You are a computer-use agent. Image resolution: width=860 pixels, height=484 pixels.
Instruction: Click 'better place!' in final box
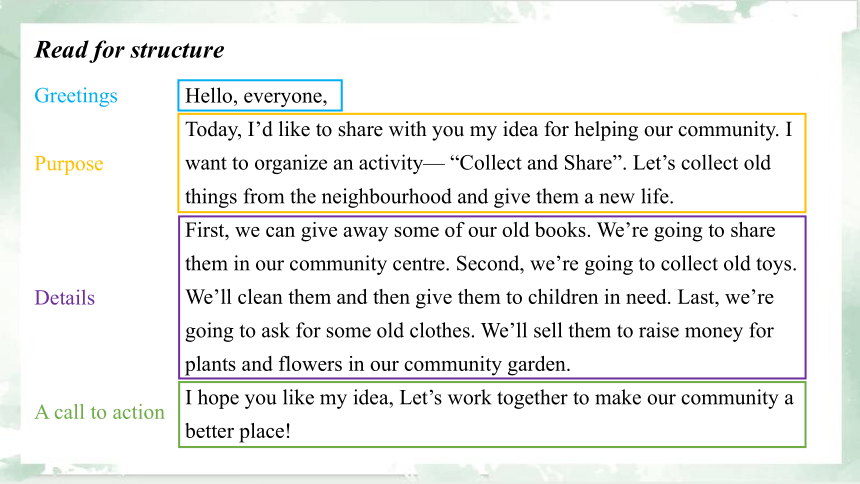tap(237, 431)
